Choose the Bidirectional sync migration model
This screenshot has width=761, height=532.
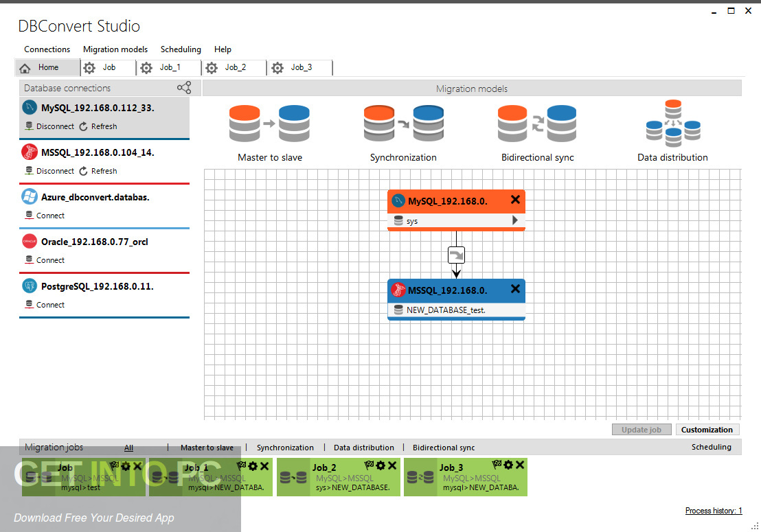click(x=537, y=133)
